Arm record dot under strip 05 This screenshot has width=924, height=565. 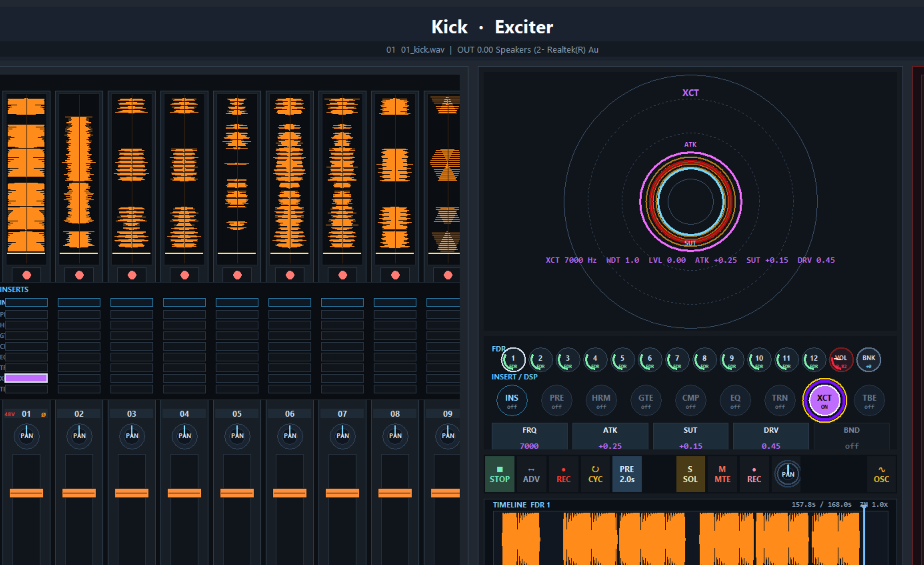(237, 275)
